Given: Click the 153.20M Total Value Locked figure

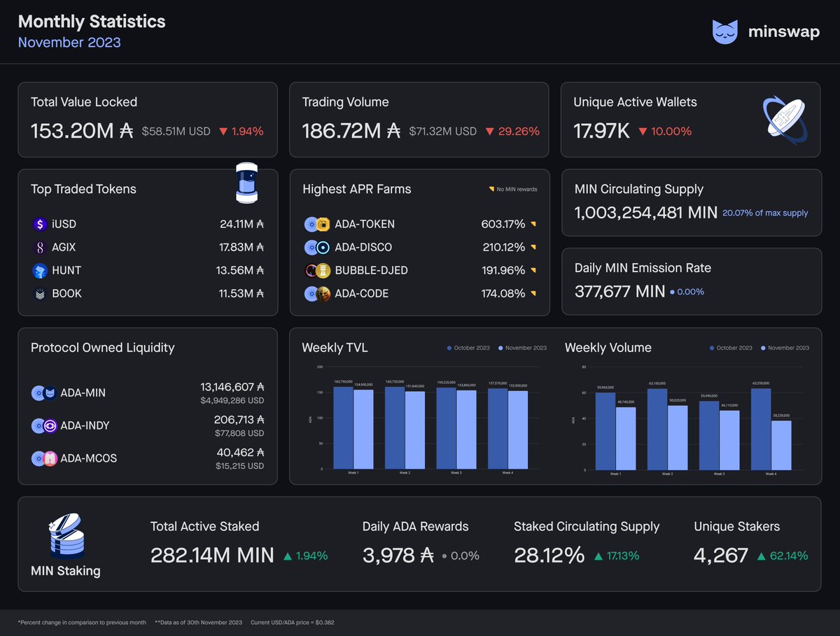Looking at the screenshot, I should point(82,131).
